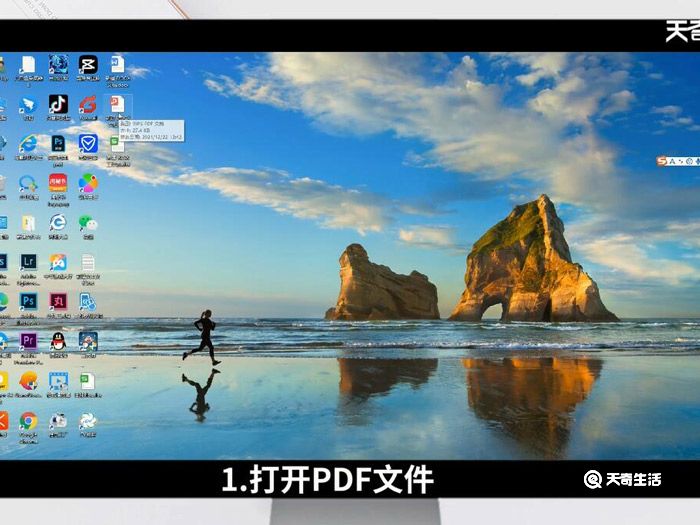Open the red storefront app icon
The height and width of the screenshot is (525, 700).
pyautogui.click(x=58, y=183)
